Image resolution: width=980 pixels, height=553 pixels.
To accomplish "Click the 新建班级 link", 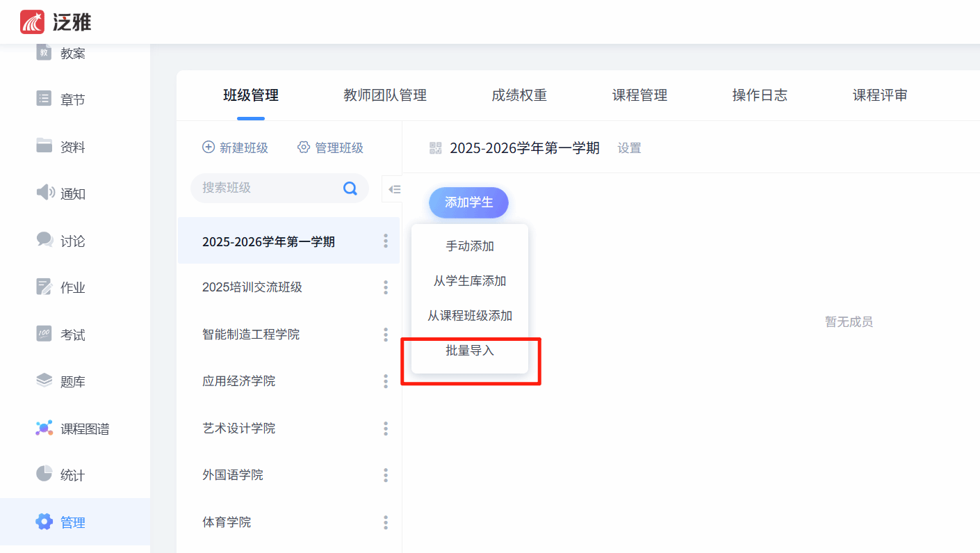I will tap(235, 147).
